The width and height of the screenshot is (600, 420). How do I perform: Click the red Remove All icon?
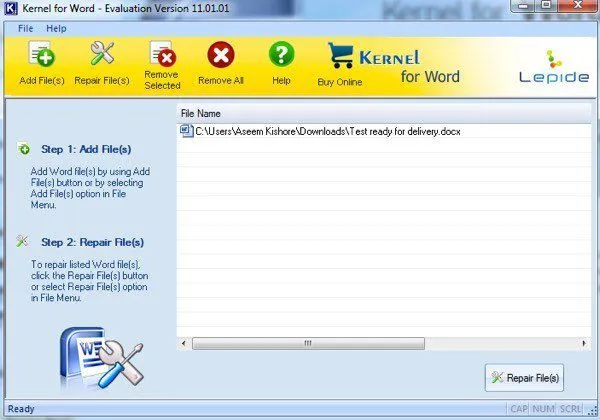click(221, 55)
